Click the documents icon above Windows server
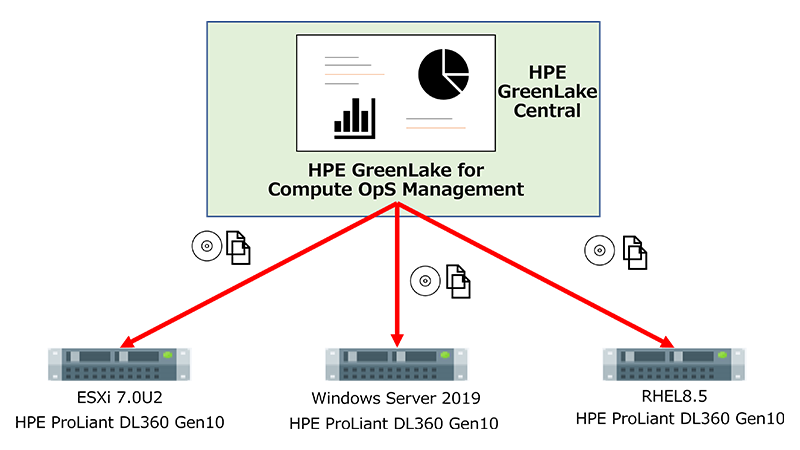 458,282
